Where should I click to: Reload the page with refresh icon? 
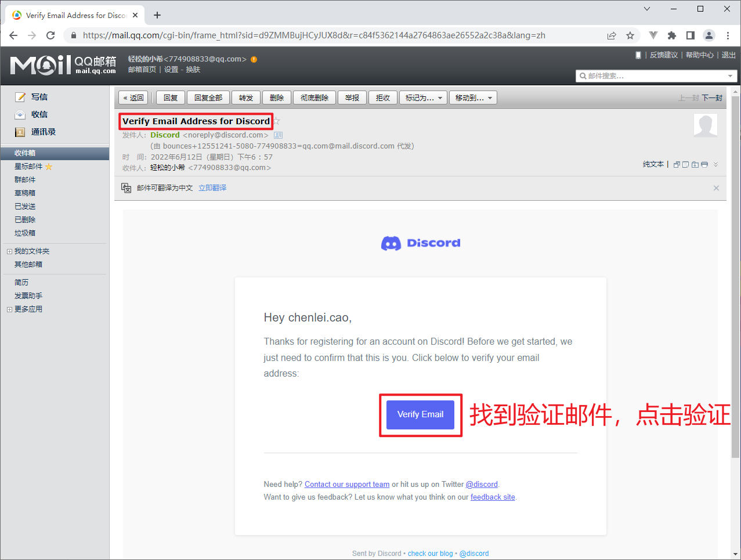click(x=50, y=35)
